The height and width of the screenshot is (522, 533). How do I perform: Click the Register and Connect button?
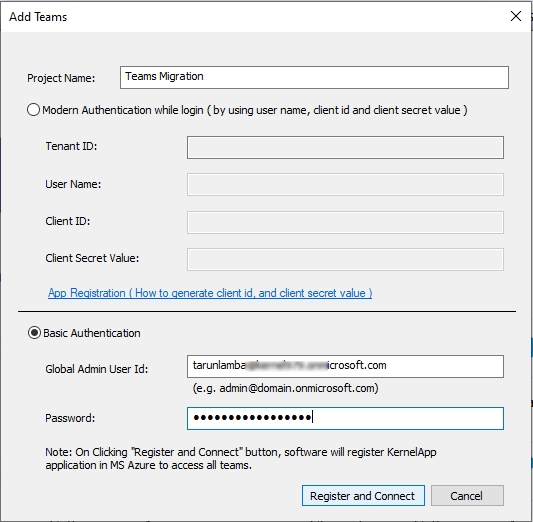[363, 495]
